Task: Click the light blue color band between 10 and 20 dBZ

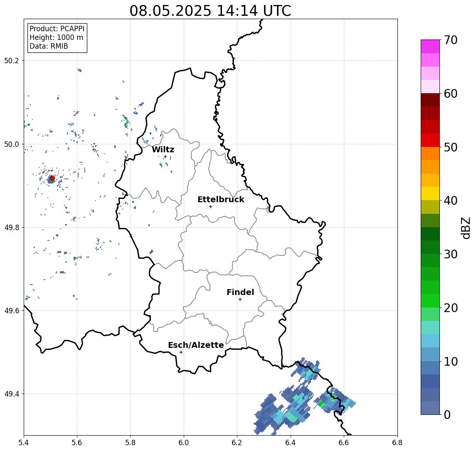Action: point(430,341)
